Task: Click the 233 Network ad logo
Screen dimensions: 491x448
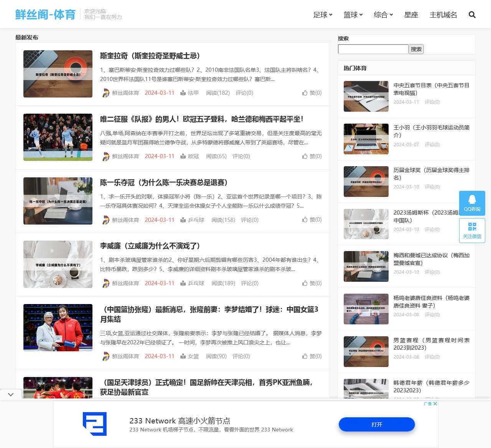Action: (x=95, y=424)
